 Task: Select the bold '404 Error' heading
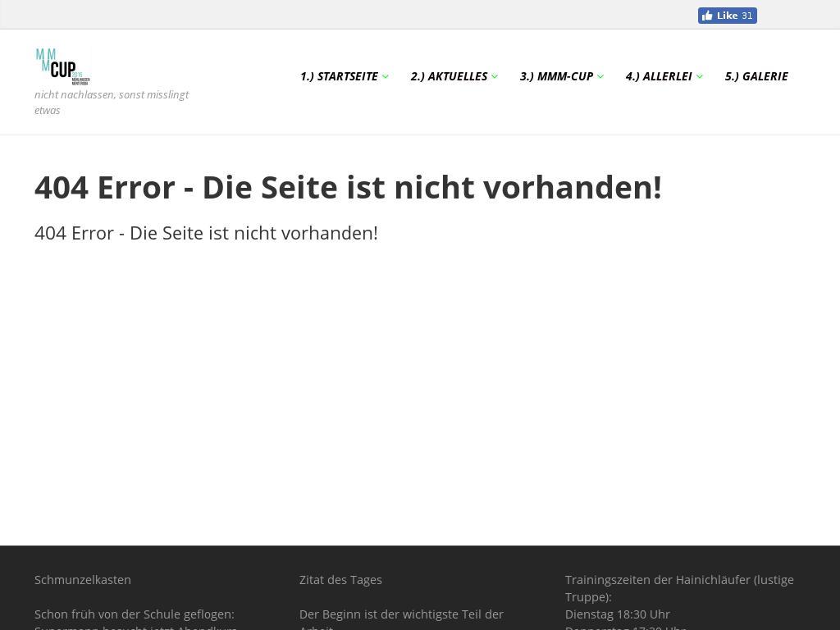[348, 188]
